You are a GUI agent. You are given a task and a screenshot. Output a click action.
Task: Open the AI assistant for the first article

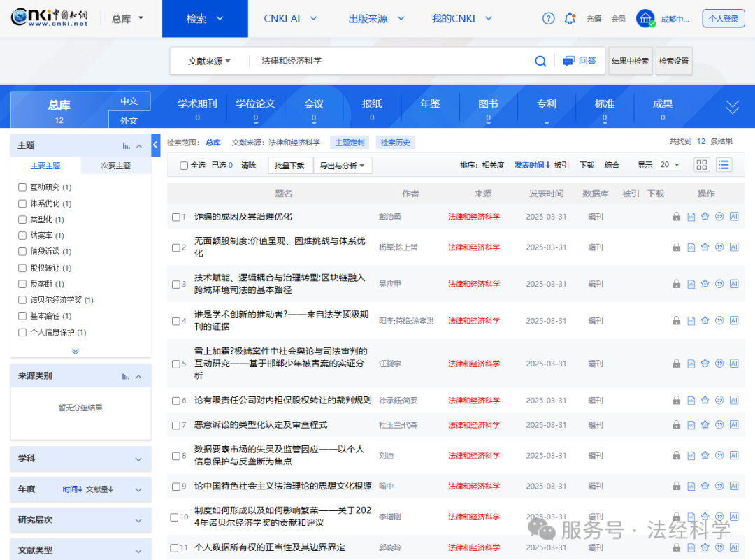point(734,216)
